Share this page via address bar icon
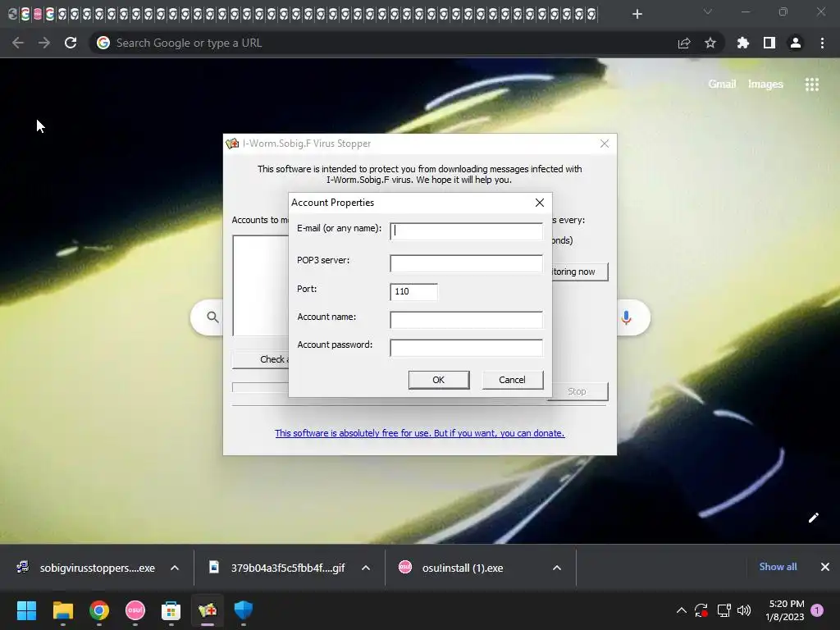 coord(684,43)
